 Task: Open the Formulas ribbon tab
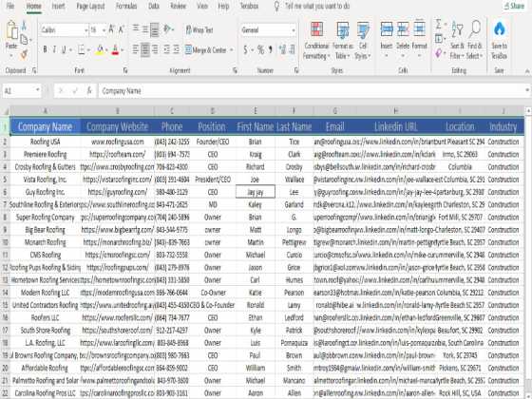(x=126, y=6)
